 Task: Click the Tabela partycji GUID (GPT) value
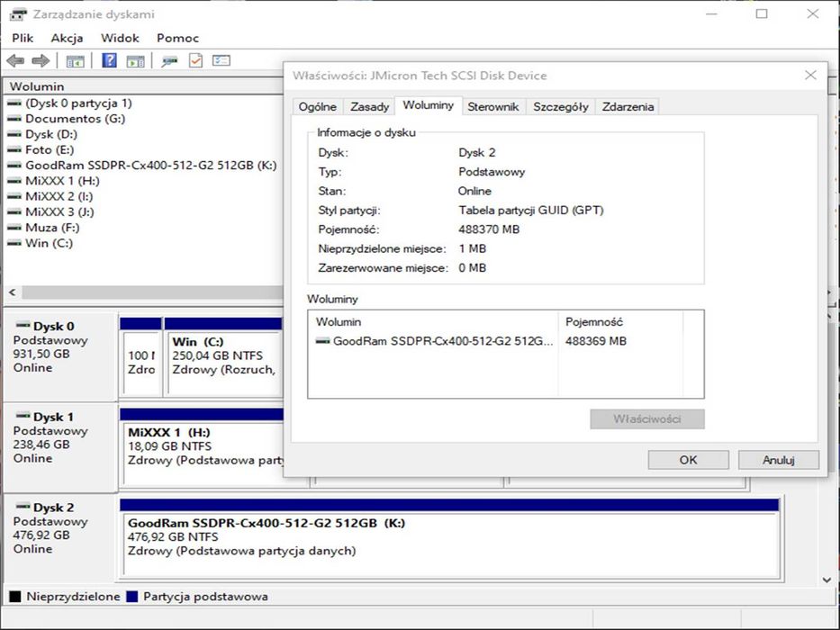click(x=531, y=210)
